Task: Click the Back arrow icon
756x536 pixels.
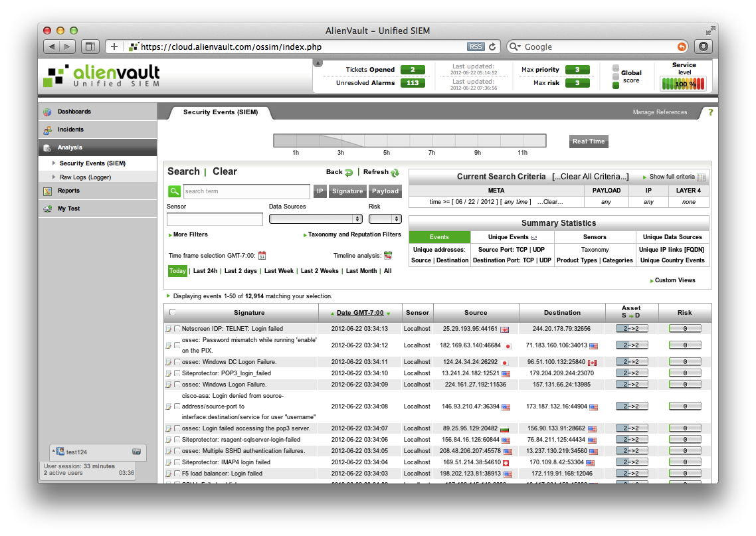Action: [349, 173]
